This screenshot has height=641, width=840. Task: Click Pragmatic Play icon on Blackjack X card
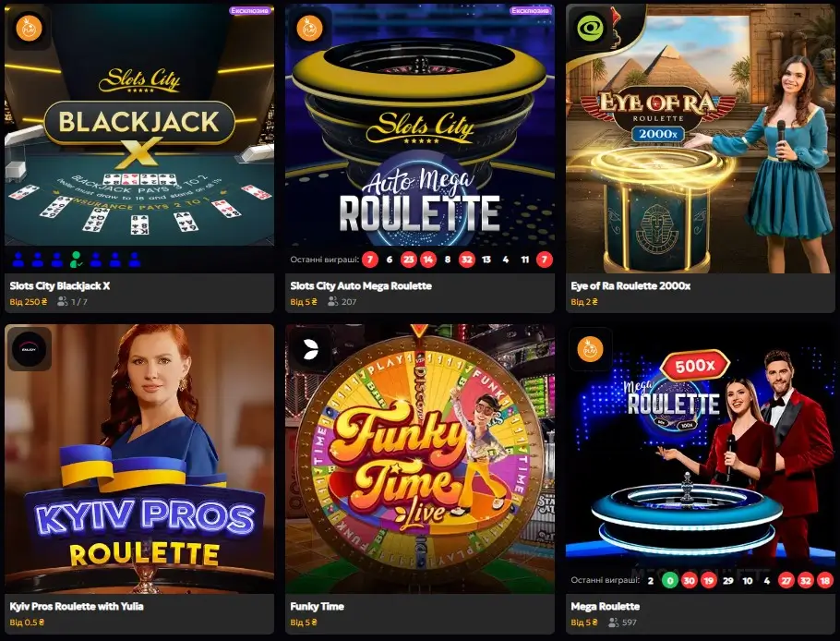point(29,28)
